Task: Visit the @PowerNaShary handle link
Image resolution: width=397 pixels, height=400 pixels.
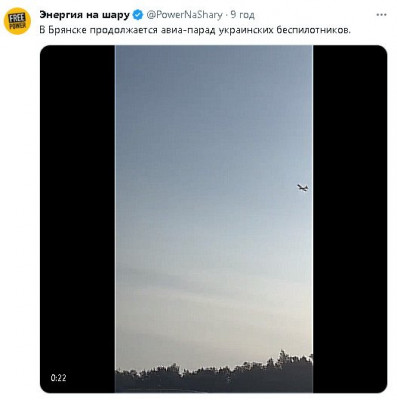Action: pos(184,15)
